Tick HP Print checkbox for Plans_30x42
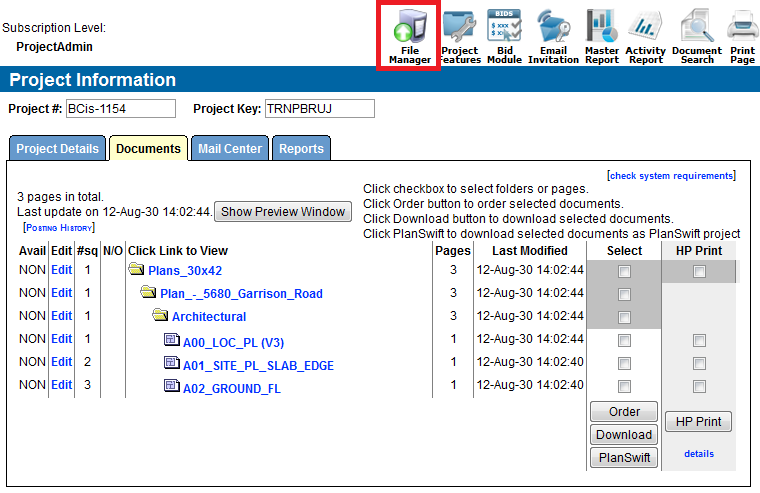760x493 pixels. point(699,271)
